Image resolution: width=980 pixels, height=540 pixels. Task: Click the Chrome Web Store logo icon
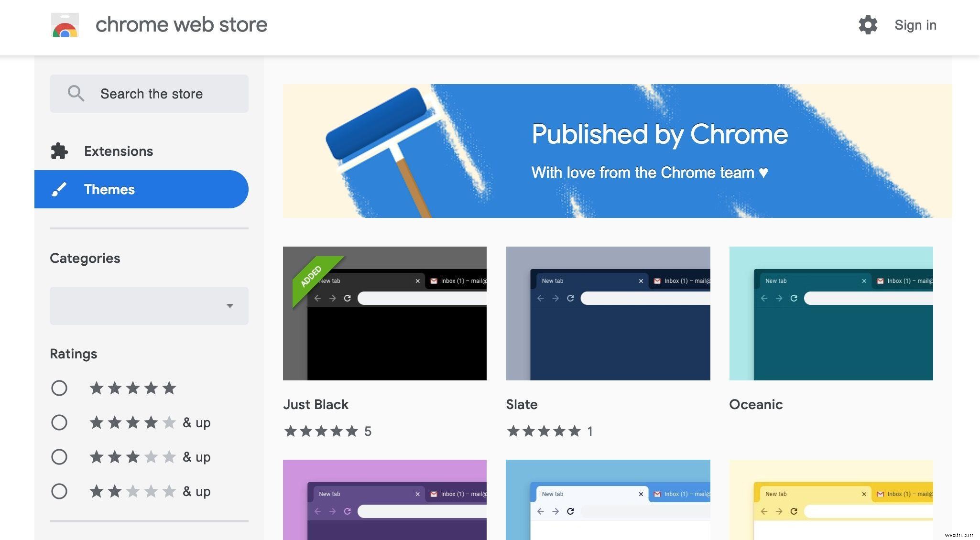[64, 24]
